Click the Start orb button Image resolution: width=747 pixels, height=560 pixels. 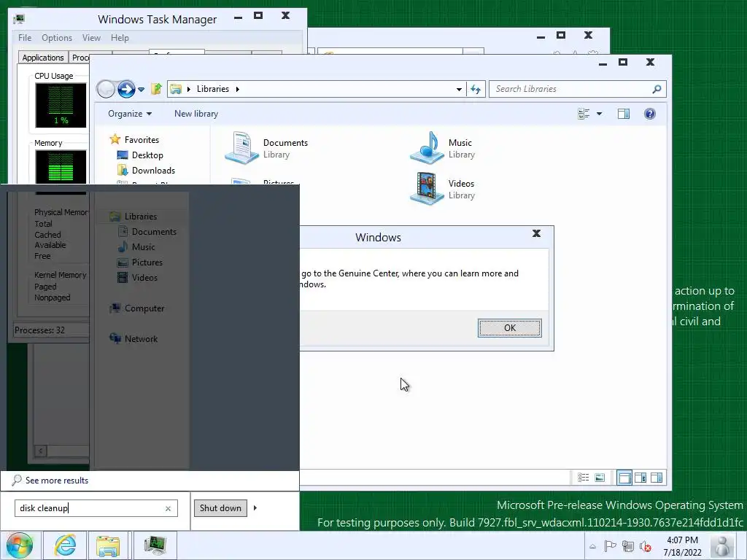coord(20,545)
